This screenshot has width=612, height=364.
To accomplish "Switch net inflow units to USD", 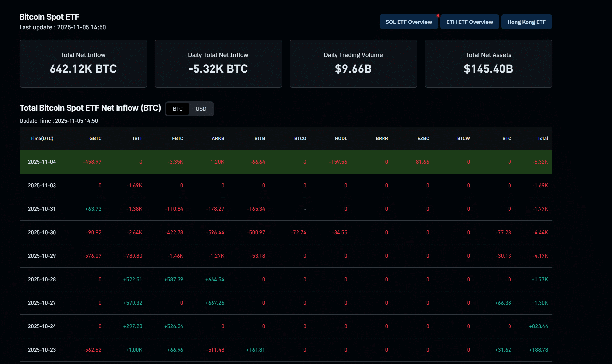I will click(201, 109).
